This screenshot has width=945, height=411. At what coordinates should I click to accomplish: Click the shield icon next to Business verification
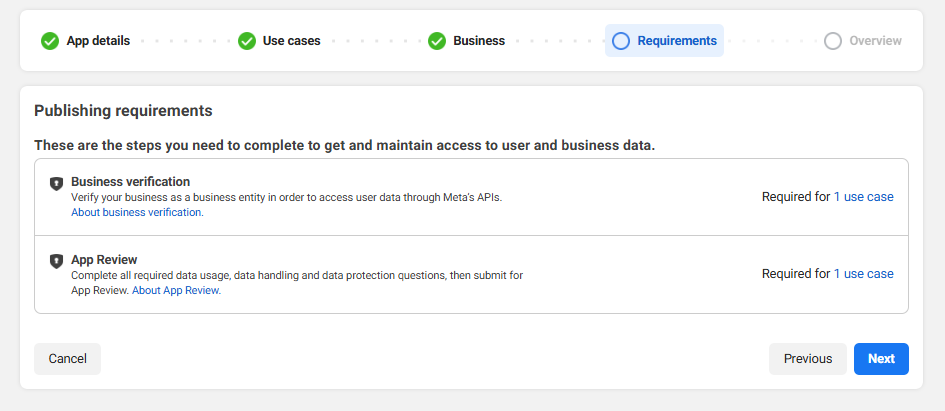(x=57, y=184)
